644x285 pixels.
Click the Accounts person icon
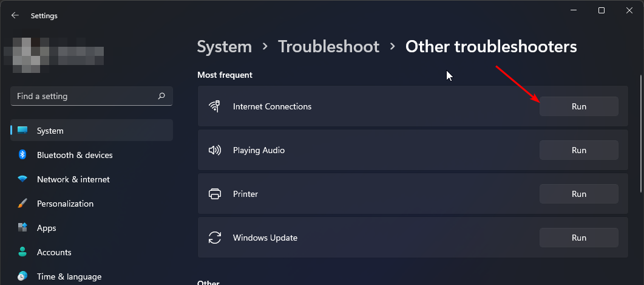[22, 252]
